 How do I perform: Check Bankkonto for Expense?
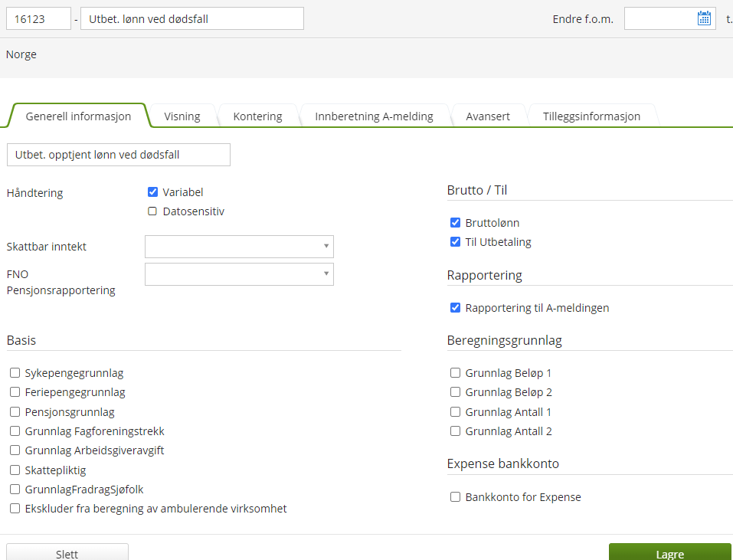[455, 496]
